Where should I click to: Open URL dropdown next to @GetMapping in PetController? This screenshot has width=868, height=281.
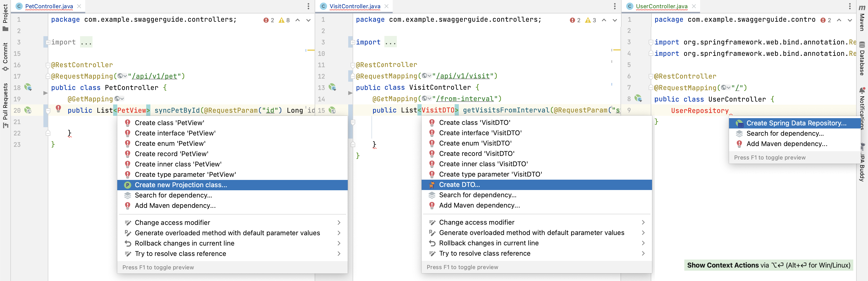pyautogui.click(x=120, y=99)
